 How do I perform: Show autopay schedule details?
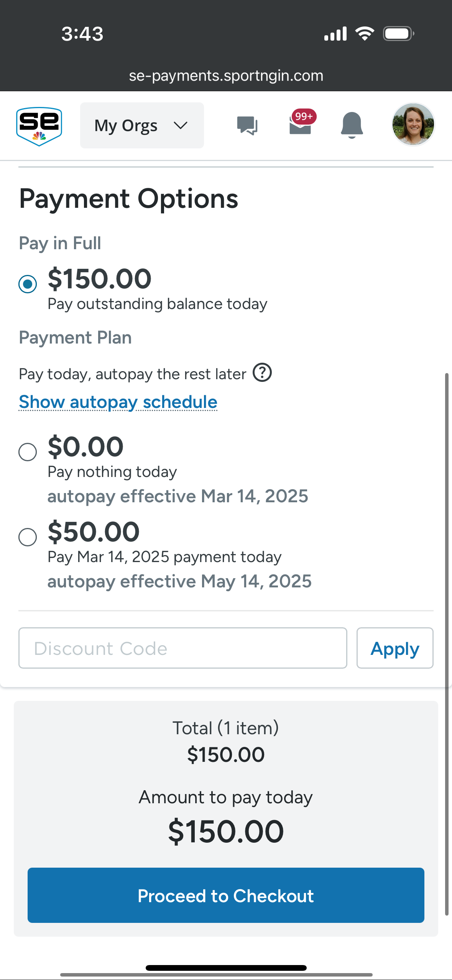point(118,402)
